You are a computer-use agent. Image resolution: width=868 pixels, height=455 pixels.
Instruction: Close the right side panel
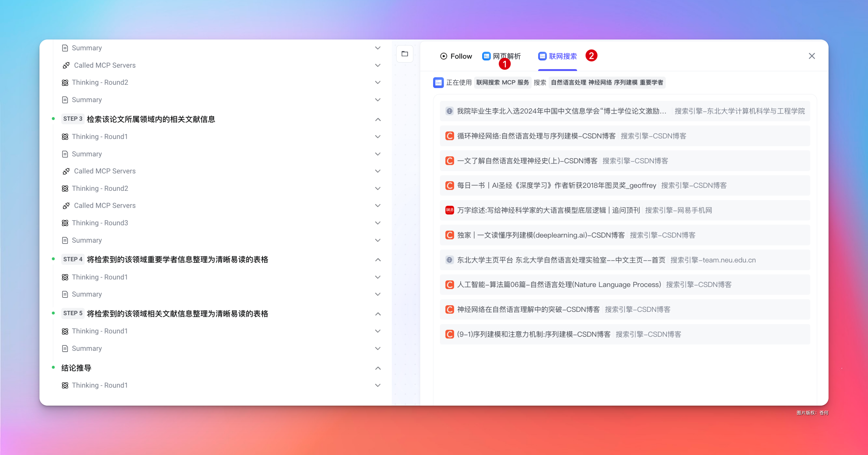[812, 56]
